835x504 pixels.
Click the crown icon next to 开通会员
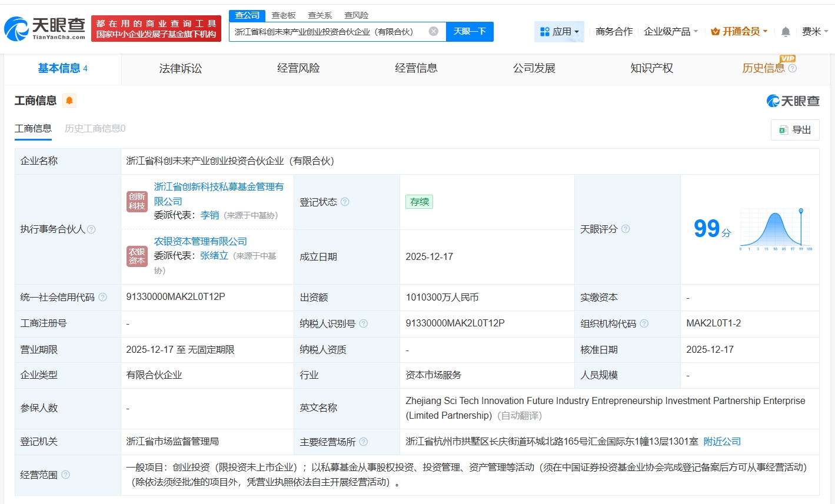pyautogui.click(x=714, y=31)
